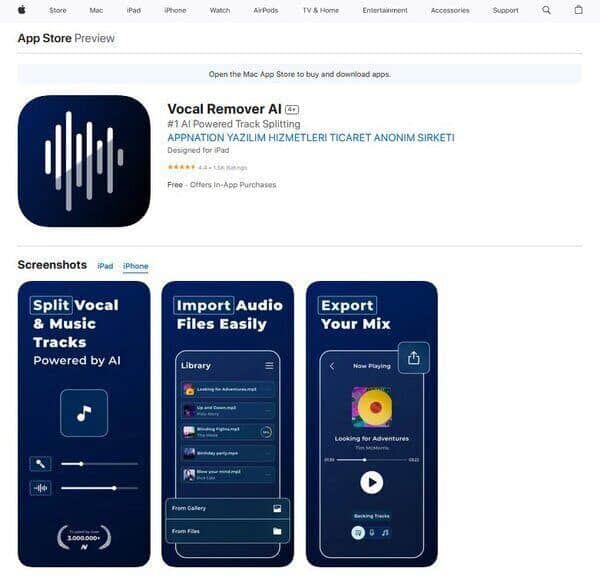Click the Offers In-App Purchases text
This screenshot has width=600, height=578.
233,185
